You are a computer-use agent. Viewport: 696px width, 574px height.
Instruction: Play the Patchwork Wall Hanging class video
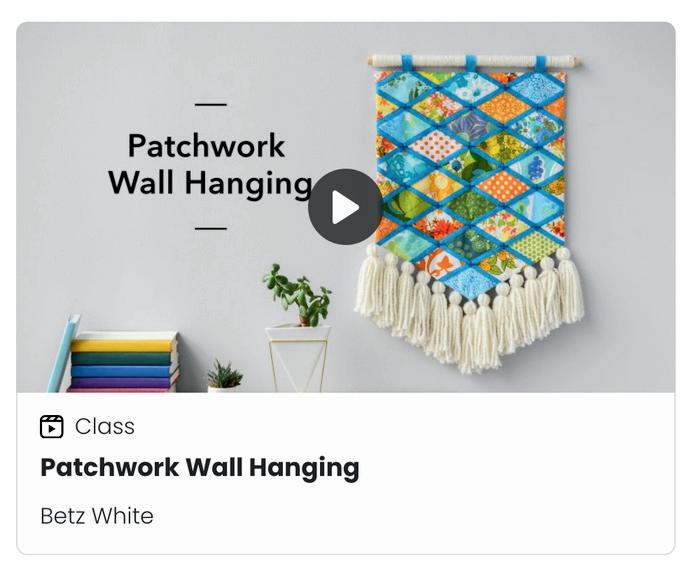(345, 207)
